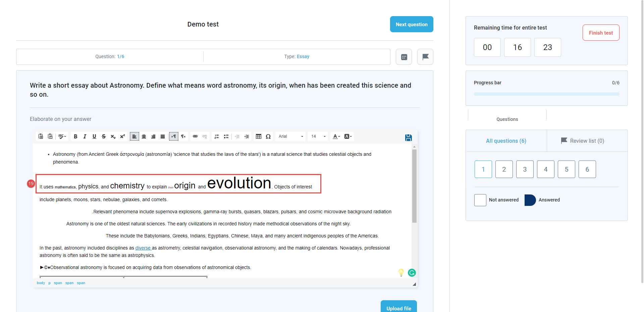Flag this question for review

click(425, 57)
